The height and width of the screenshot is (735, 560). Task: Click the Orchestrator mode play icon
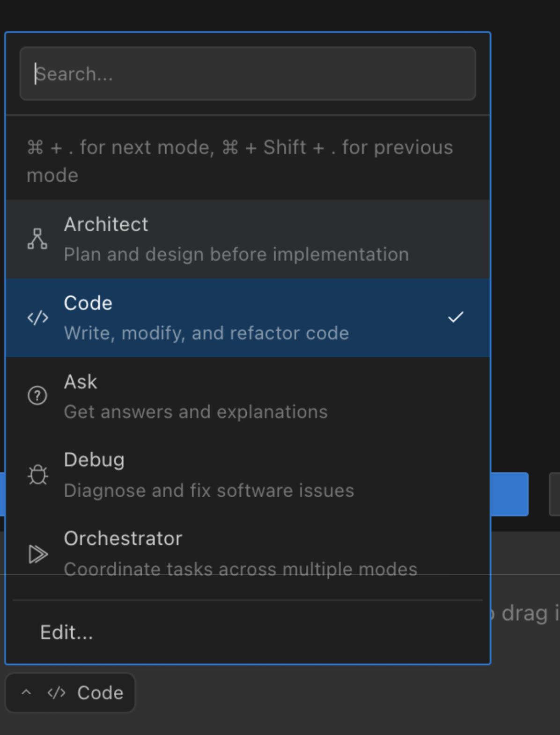[37, 554]
